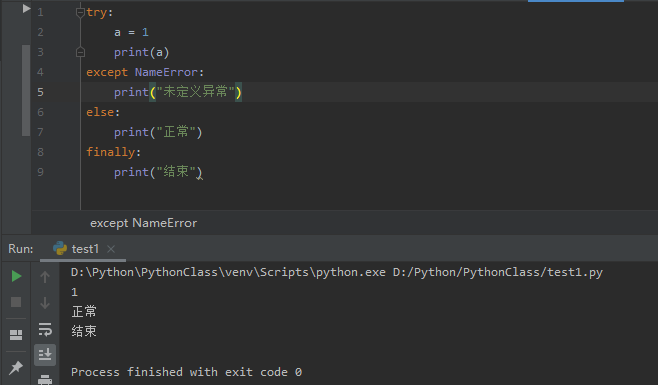Select line number 5 in the gutter
658x385 pixels.
(x=40, y=92)
